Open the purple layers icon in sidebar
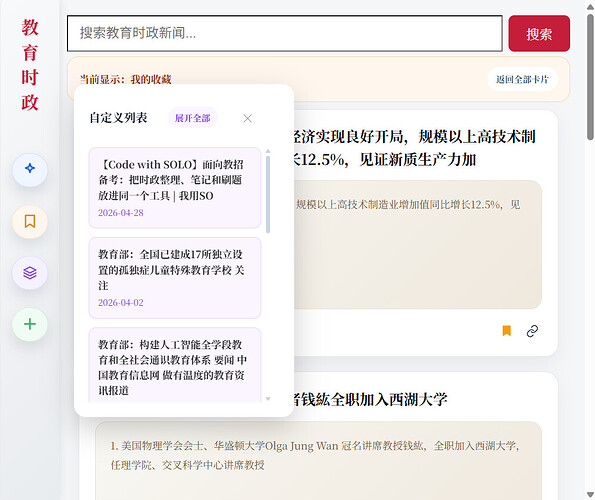The width and height of the screenshot is (595, 500). pyautogui.click(x=30, y=273)
